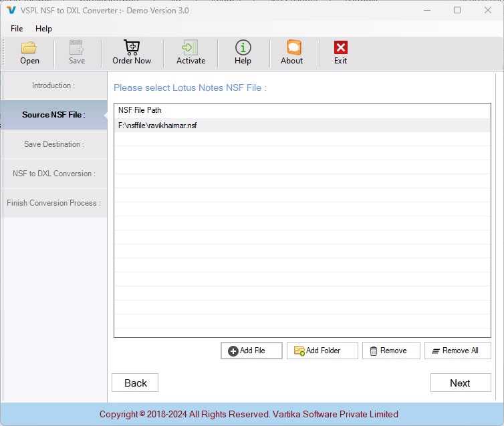Go to the Introduction step

click(x=53, y=85)
